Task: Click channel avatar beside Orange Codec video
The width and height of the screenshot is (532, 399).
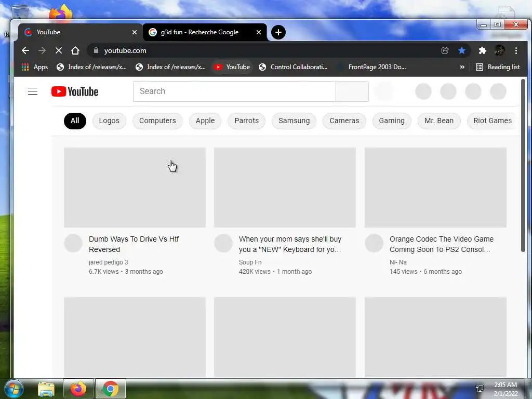Action: pyautogui.click(x=374, y=243)
